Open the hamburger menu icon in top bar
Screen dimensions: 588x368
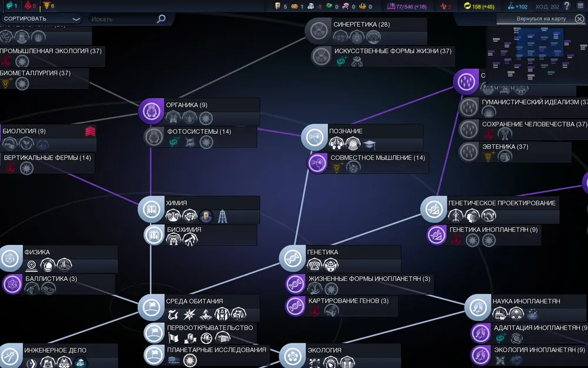(580, 6)
